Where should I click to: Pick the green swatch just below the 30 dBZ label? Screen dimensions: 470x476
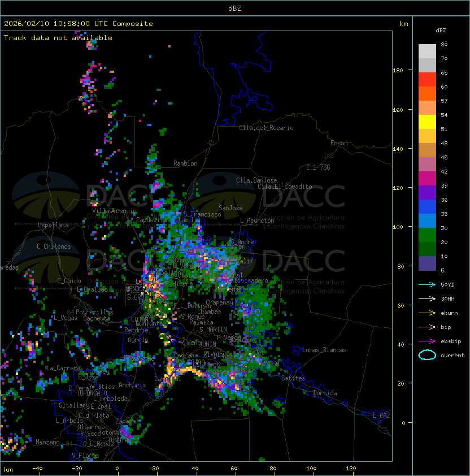pyautogui.click(x=427, y=235)
